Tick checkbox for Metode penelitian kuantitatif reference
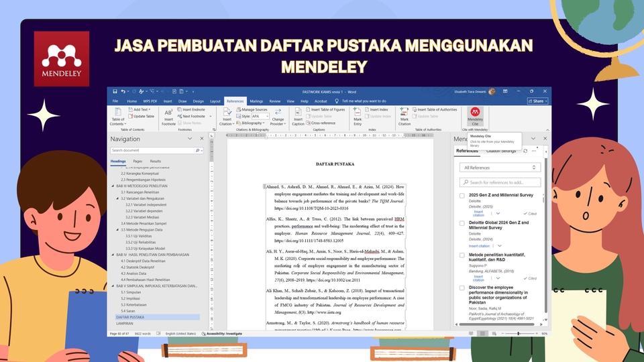 pos(462,255)
